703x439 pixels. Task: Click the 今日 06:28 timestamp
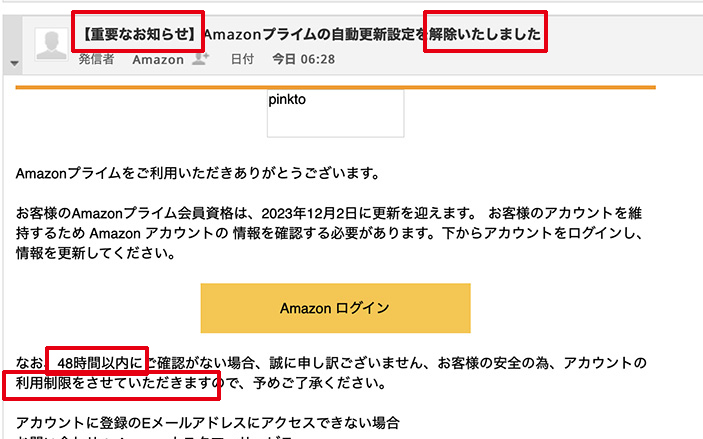(304, 59)
